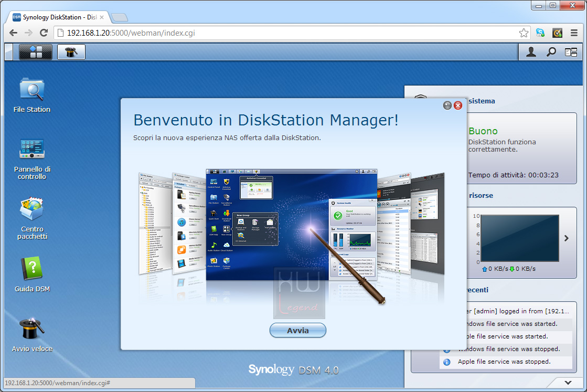Click the Skype extension icon in Chrome toolbar
587x392 pixels.
pyautogui.click(x=540, y=33)
